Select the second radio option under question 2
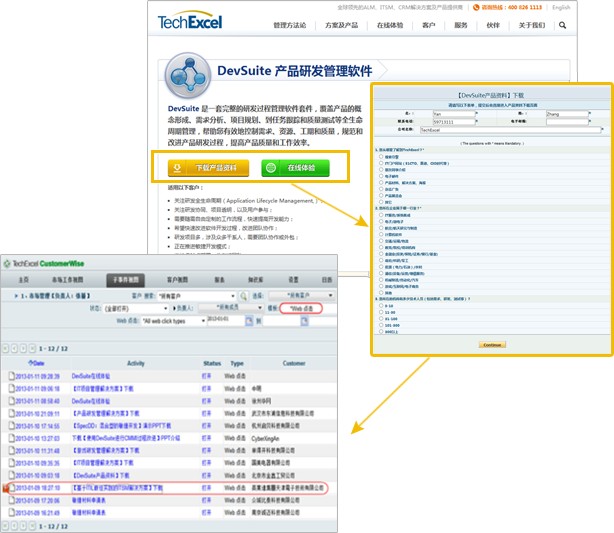The width and height of the screenshot is (614, 533). point(381,221)
